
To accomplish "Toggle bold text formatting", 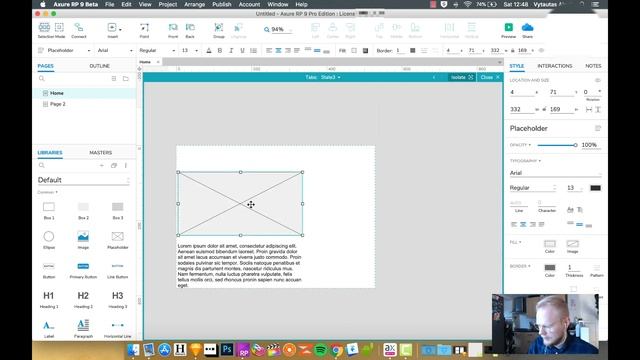I will pos(220,51).
